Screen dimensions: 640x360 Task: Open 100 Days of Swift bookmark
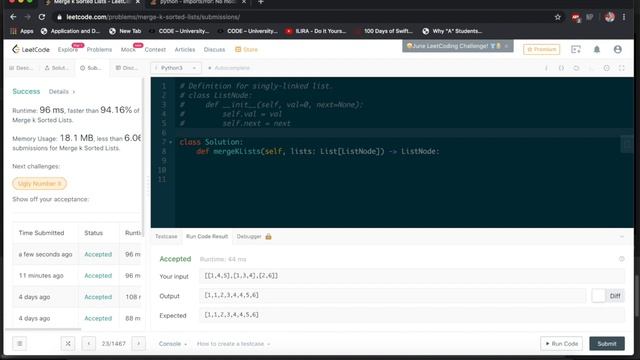click(x=384, y=31)
